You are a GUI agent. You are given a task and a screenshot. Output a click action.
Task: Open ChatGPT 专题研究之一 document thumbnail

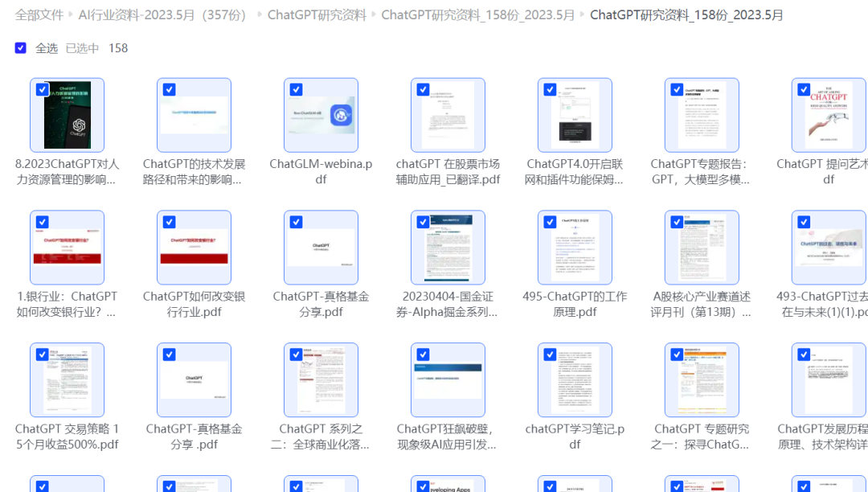pos(702,379)
